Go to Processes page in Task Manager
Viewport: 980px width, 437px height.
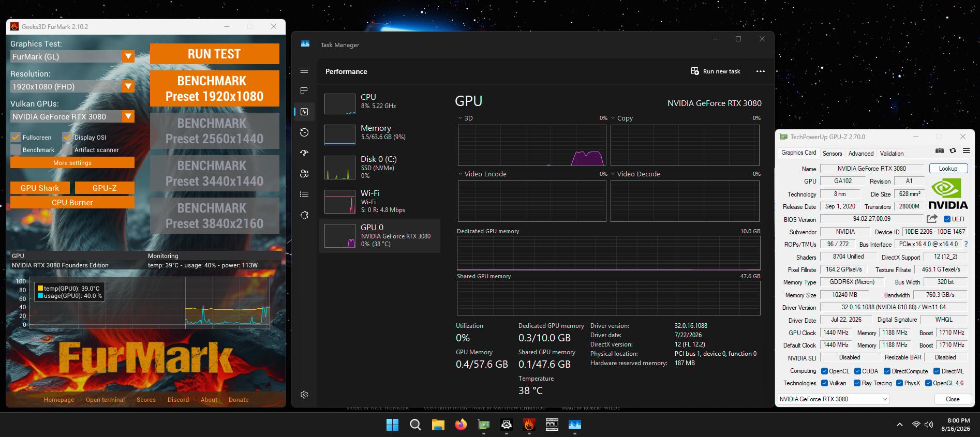click(x=304, y=91)
